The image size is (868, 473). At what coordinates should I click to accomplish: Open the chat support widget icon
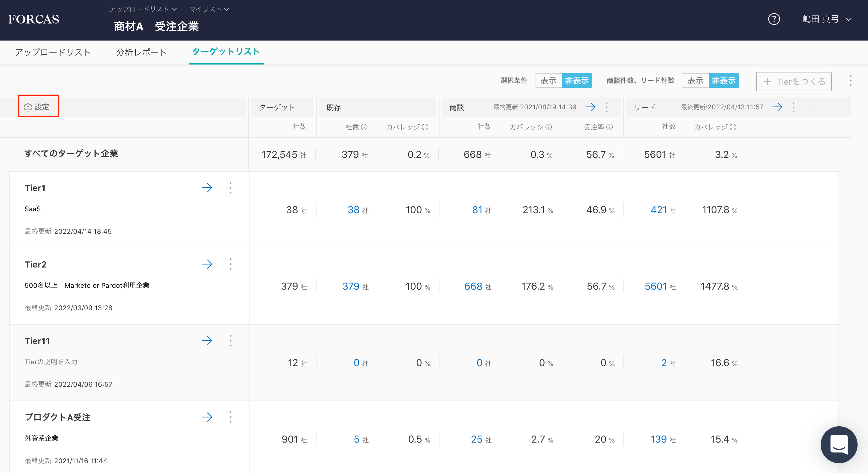(x=838, y=444)
